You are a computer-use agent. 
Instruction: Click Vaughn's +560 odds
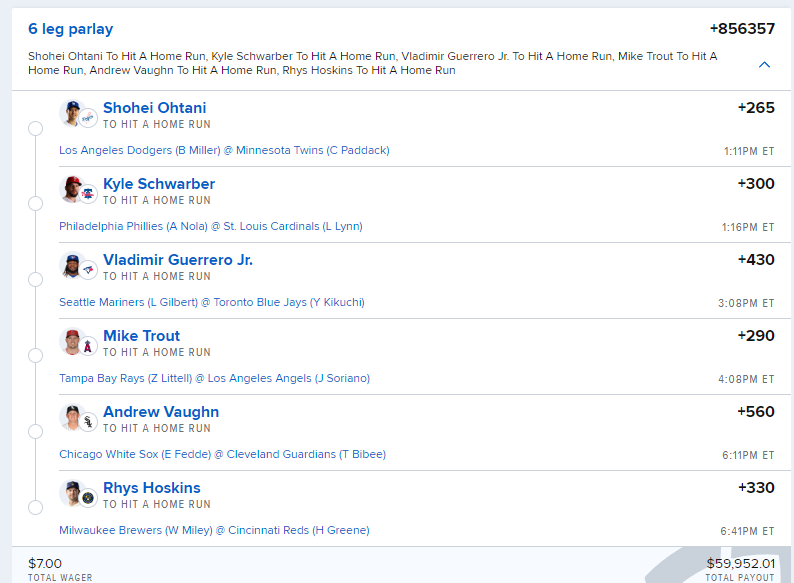[756, 412]
